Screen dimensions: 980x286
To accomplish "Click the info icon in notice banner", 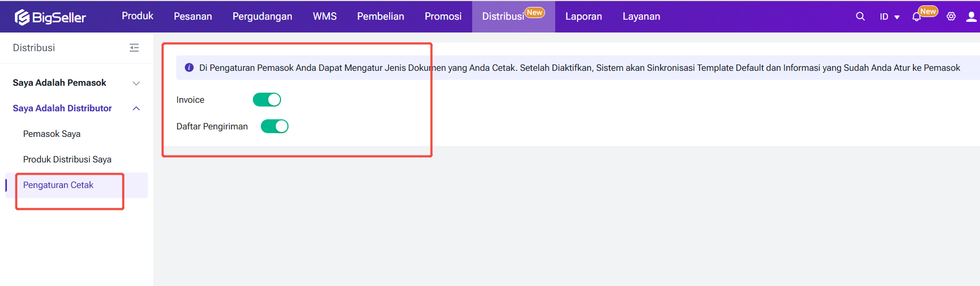I will pyautogui.click(x=189, y=68).
